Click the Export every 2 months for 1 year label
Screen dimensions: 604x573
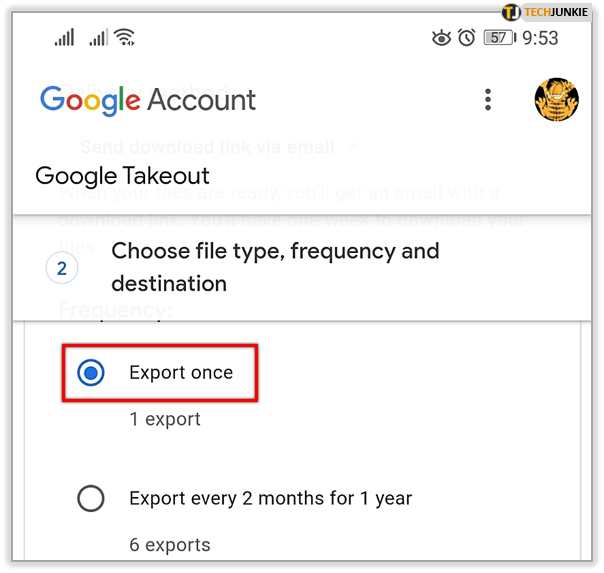click(x=270, y=498)
